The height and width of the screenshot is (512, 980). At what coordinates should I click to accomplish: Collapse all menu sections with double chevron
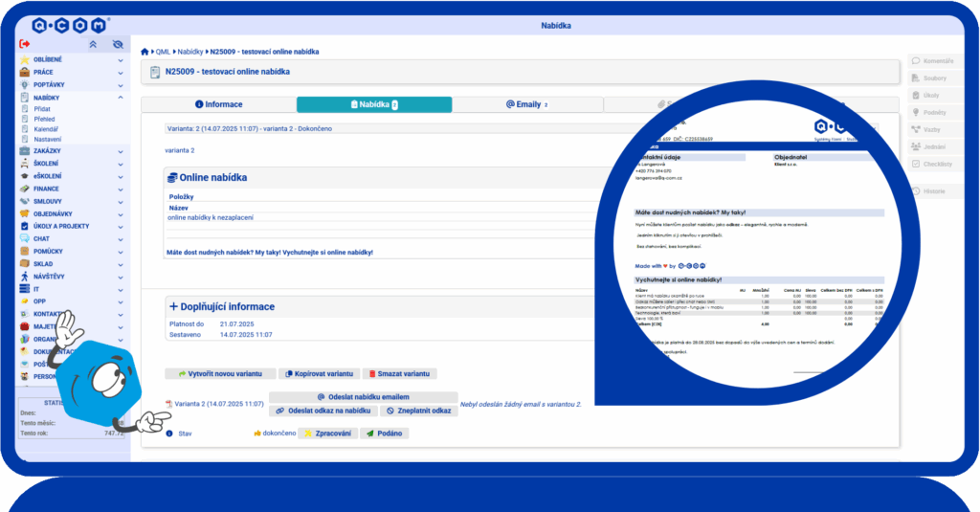tap(93, 44)
